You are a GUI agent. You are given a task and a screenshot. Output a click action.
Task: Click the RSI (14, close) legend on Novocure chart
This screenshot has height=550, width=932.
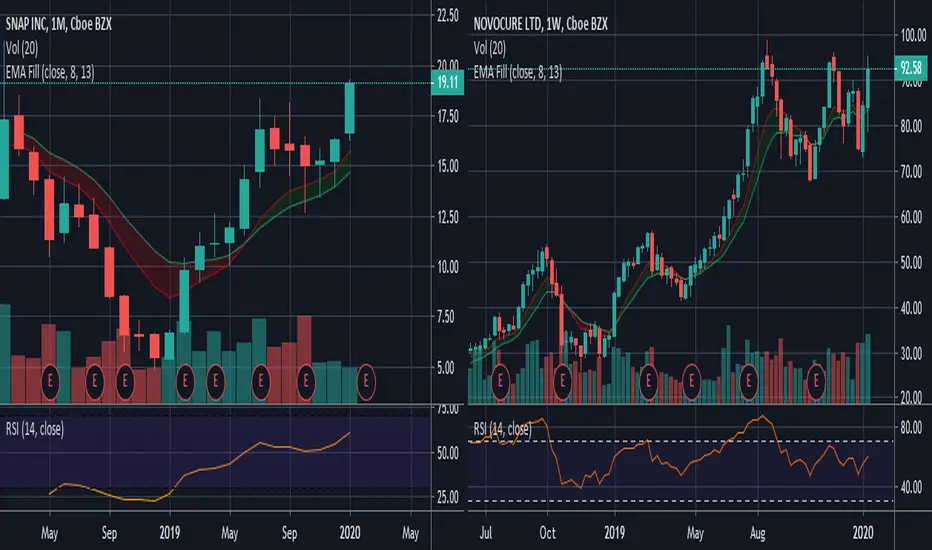tap(502, 429)
